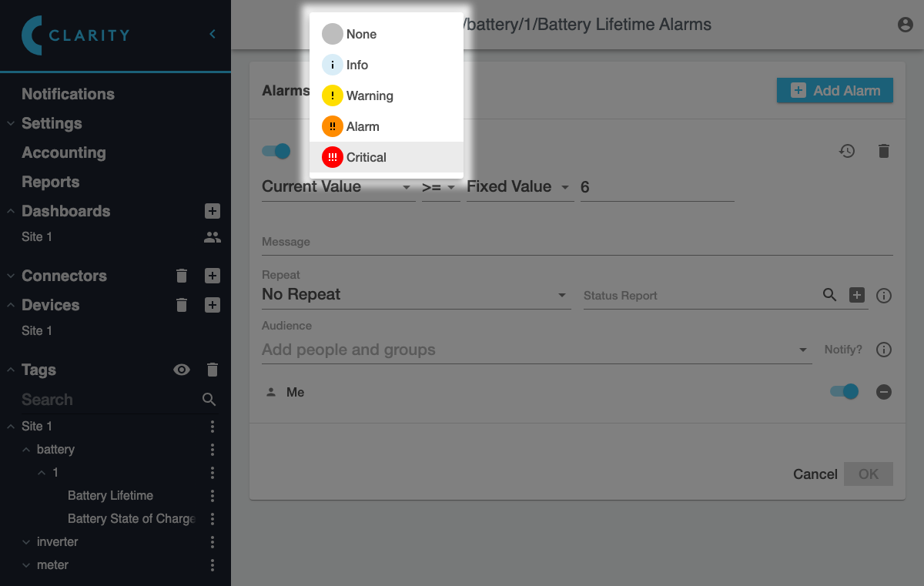Delete connectors using the trash icon
924x586 pixels.
point(182,276)
